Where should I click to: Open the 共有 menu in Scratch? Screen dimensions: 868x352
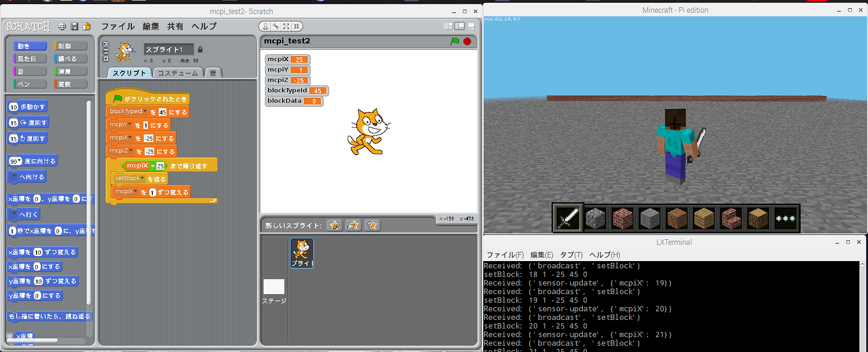(175, 27)
